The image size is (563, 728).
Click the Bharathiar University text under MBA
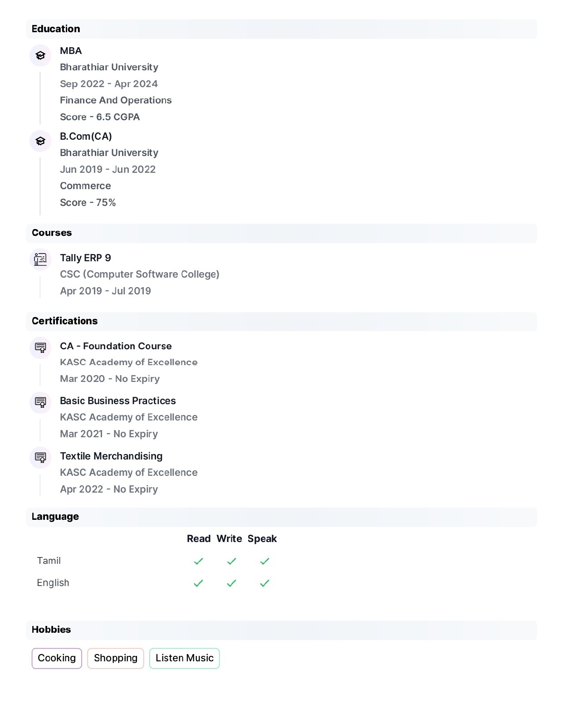(109, 67)
